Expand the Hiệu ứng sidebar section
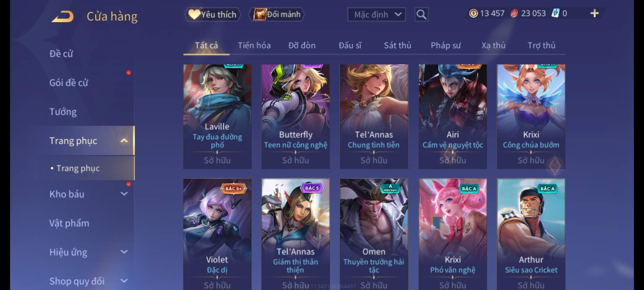 coord(124,252)
